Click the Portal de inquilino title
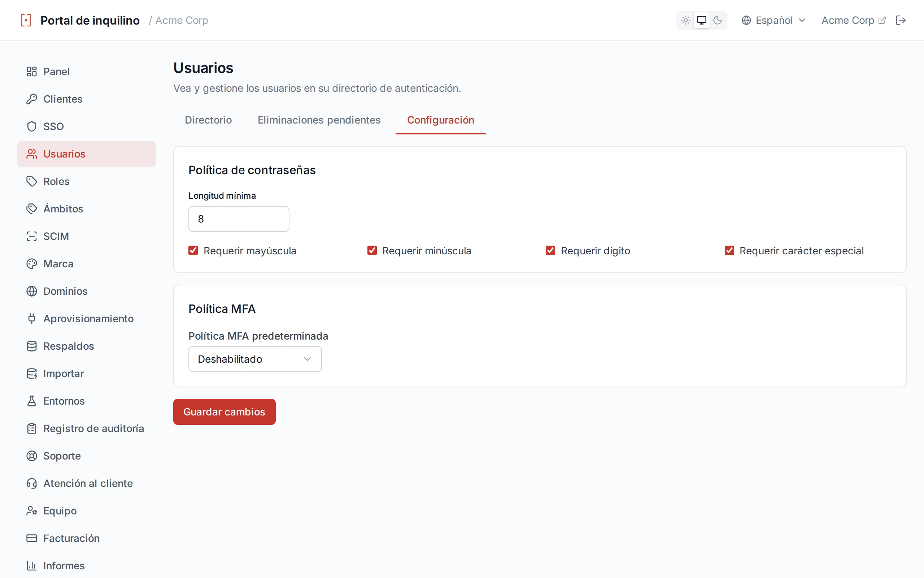 90,20
